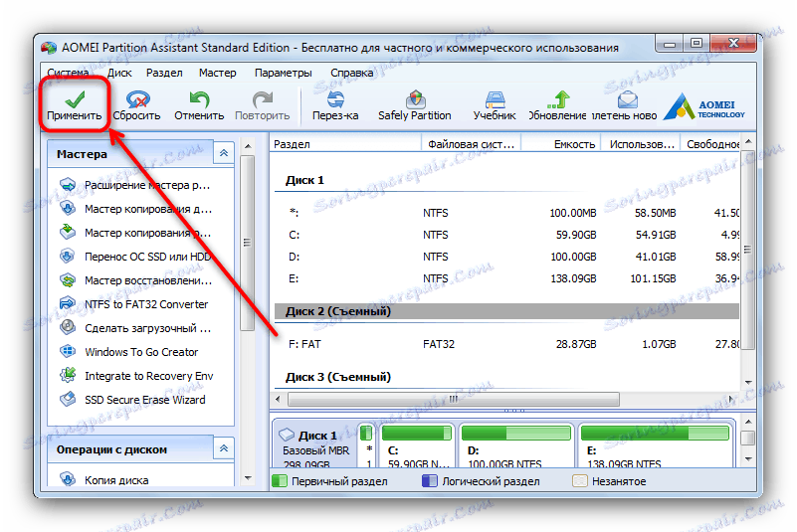
Task: Click the FAT32 file system cell
Action: (439, 344)
